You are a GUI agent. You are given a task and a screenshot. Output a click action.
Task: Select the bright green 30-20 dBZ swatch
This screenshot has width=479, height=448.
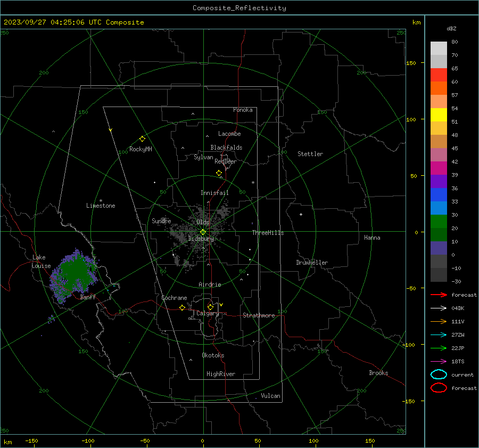click(439, 222)
